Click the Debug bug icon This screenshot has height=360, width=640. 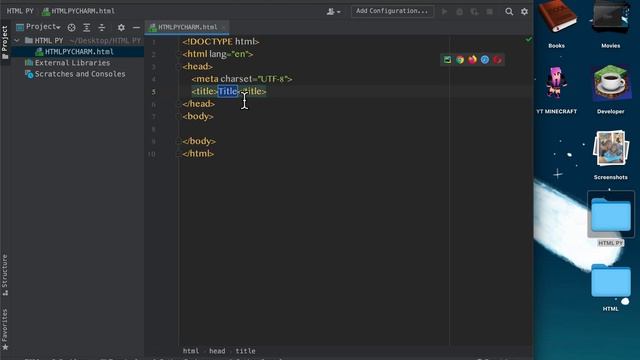coord(459,11)
